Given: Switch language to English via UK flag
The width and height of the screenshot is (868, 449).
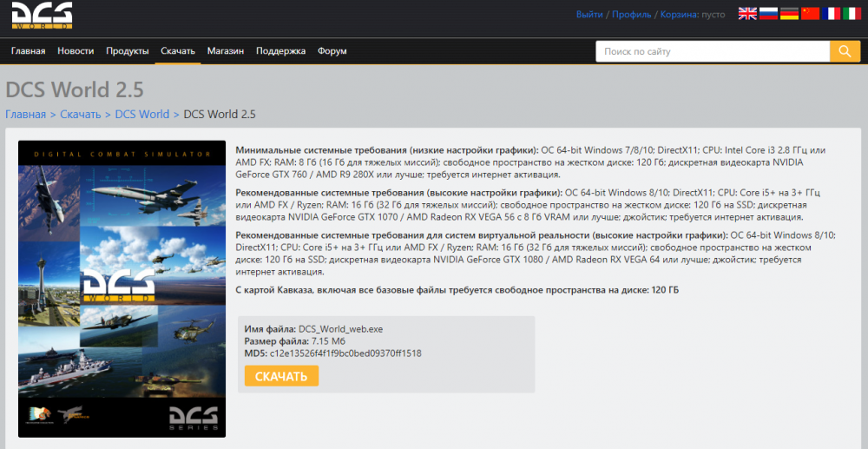Looking at the screenshot, I should pos(747,14).
